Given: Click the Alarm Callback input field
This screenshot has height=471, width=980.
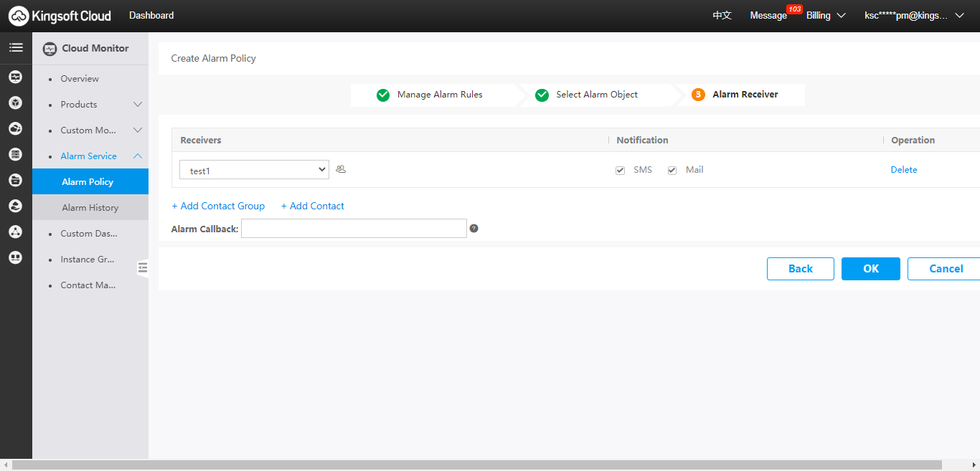Looking at the screenshot, I should (354, 229).
